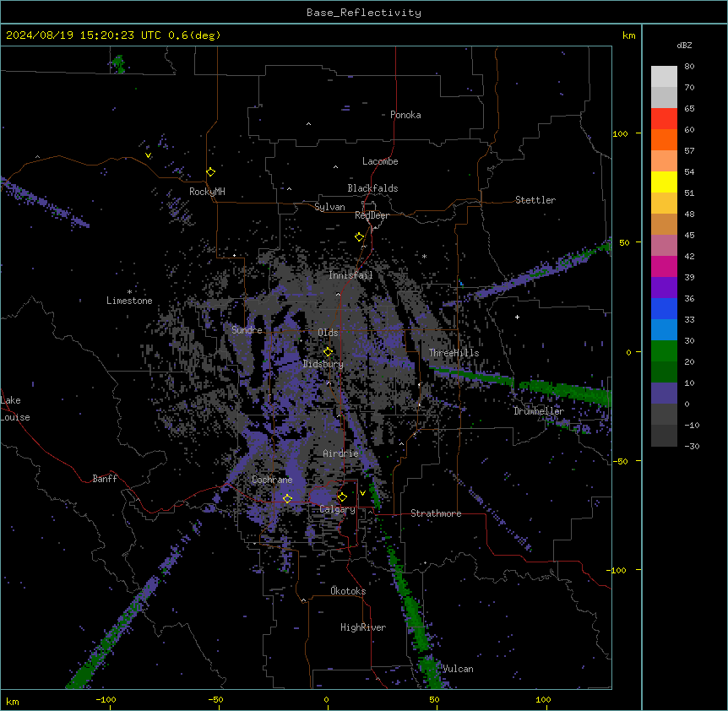The height and width of the screenshot is (711, 728).
Task: Click the yellow diamond marker south of RedDeer
Action: pyautogui.click(x=359, y=237)
